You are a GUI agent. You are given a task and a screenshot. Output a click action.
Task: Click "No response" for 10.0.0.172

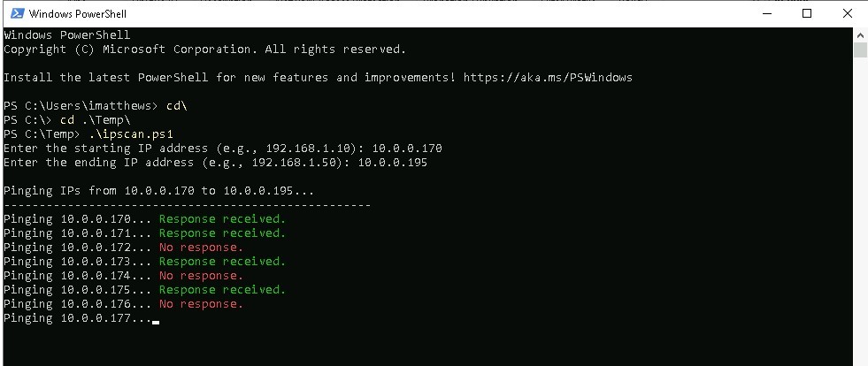point(200,248)
